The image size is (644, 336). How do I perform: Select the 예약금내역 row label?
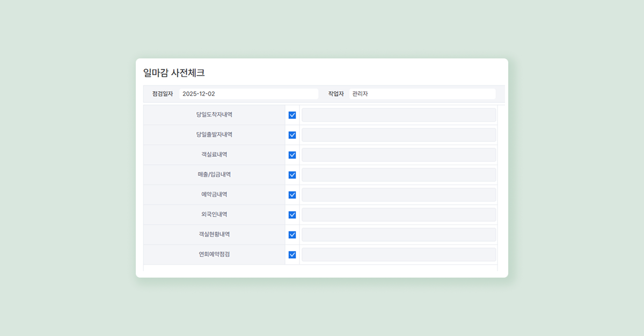214,195
